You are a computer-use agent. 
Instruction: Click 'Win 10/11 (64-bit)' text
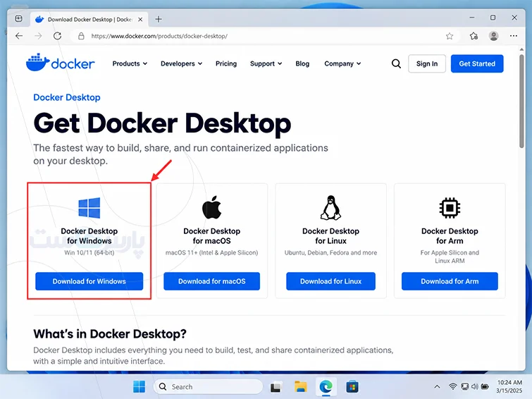coord(89,252)
